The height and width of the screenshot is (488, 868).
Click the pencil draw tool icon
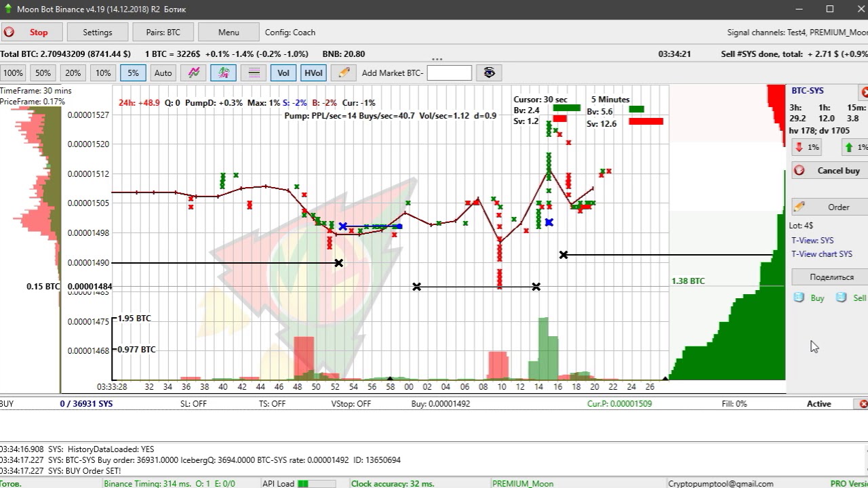coord(344,73)
